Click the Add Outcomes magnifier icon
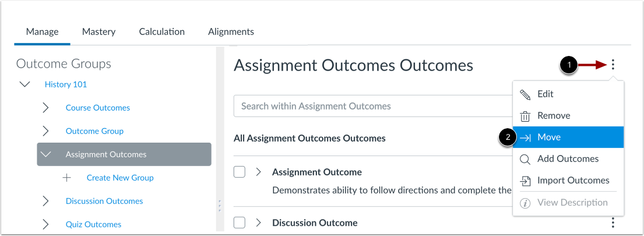The height and width of the screenshot is (236, 644). click(x=525, y=159)
